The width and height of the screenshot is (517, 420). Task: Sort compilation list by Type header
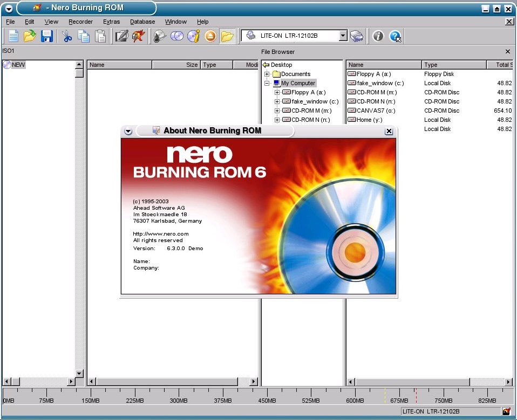coord(216,65)
